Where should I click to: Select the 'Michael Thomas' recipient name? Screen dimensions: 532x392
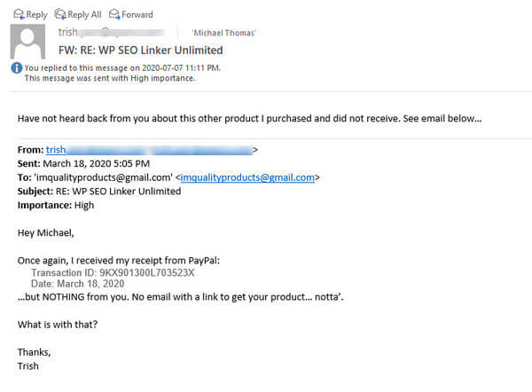pos(223,33)
